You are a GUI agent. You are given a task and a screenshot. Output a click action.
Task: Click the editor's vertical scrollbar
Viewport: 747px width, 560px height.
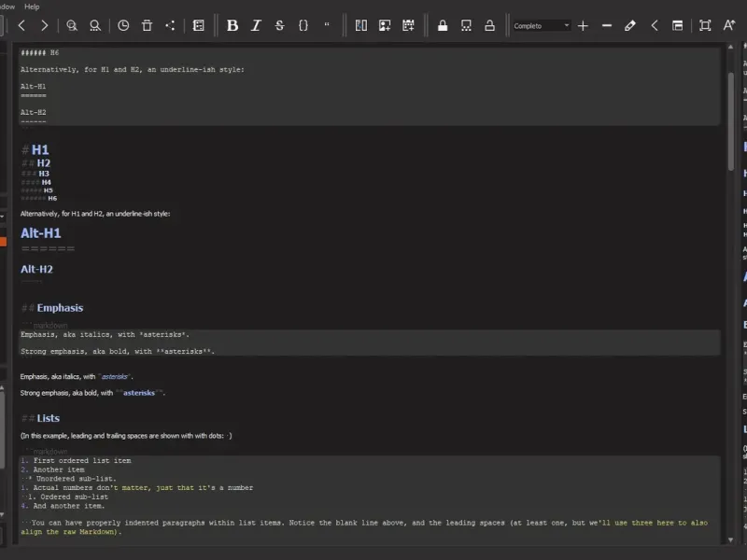point(731,121)
